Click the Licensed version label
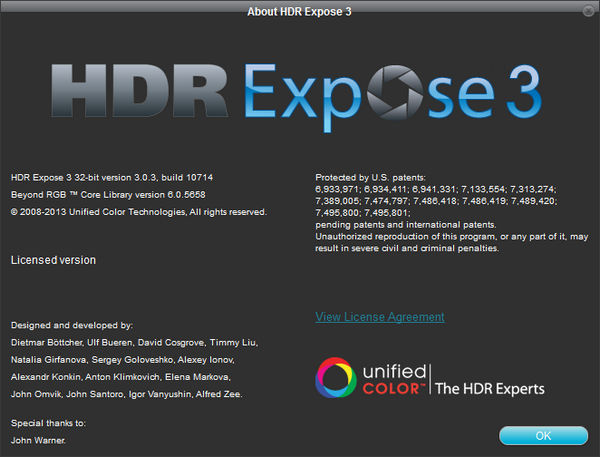Image resolution: width=600 pixels, height=457 pixels. (x=53, y=260)
